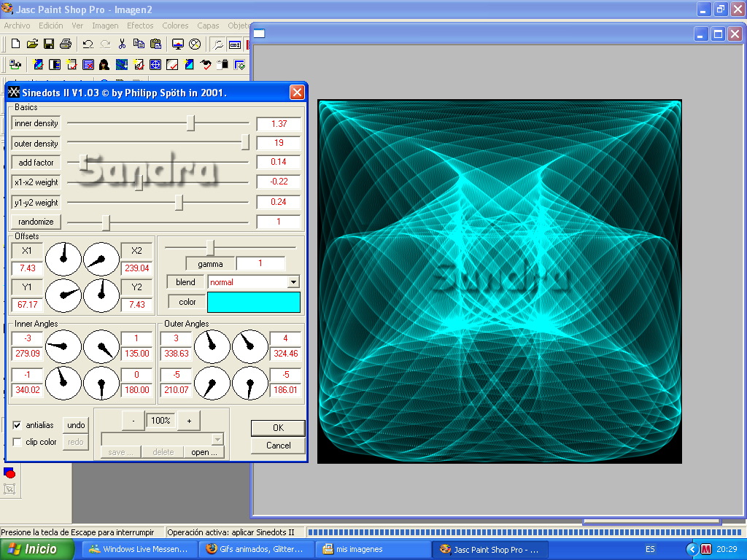Click the connected computer and camera icon
The width and height of the screenshot is (747, 560).
[x=15, y=65]
